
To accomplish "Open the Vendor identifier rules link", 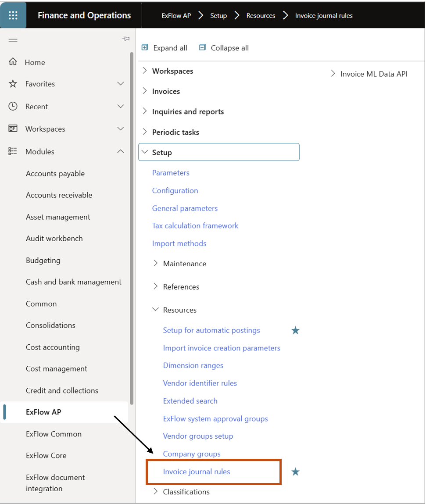I will click(x=200, y=383).
